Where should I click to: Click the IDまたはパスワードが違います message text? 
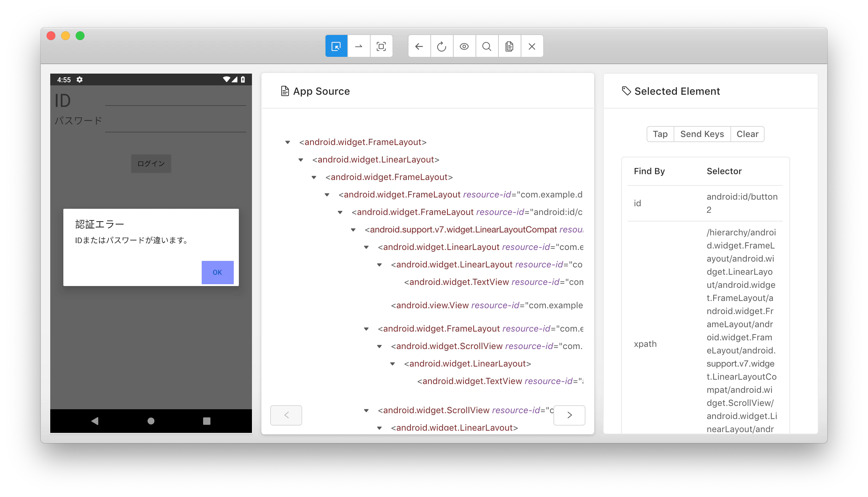pos(132,240)
